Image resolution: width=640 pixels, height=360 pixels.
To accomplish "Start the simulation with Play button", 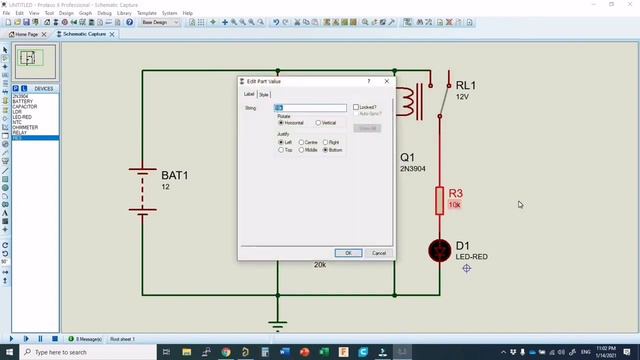I will pos(11,339).
